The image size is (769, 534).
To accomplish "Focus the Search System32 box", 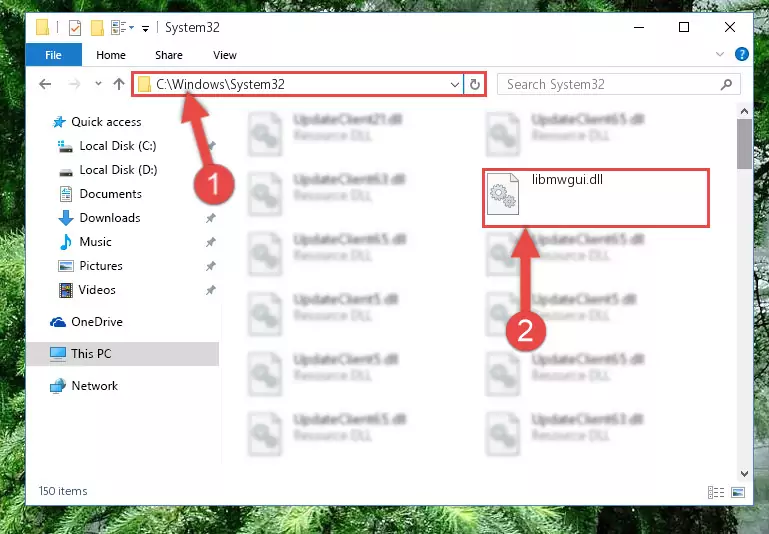I will (618, 84).
